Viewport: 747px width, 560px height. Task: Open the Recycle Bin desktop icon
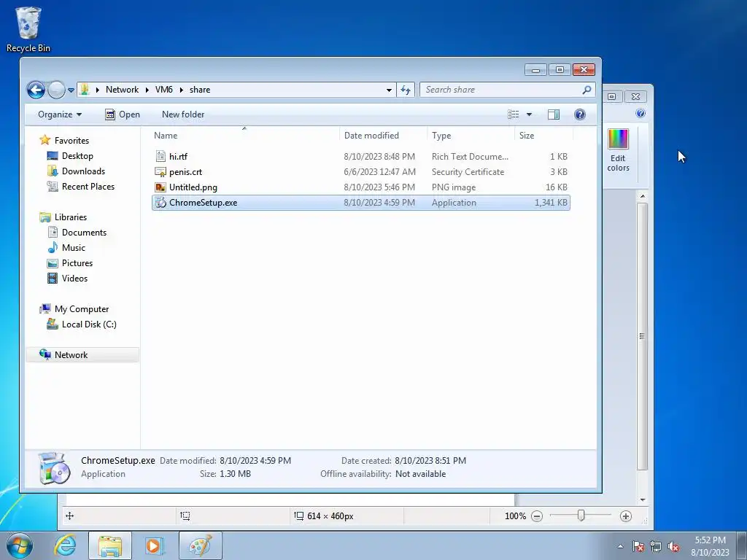pos(28,29)
